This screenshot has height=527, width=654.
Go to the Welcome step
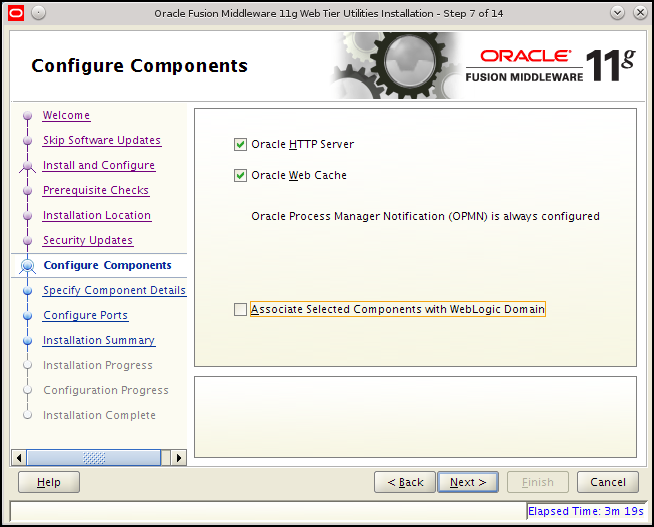[x=66, y=115]
